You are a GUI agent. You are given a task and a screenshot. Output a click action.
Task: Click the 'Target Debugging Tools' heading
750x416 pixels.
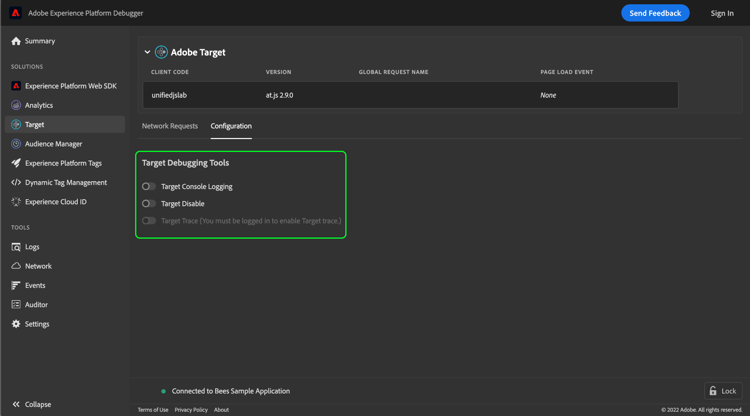click(x=186, y=163)
